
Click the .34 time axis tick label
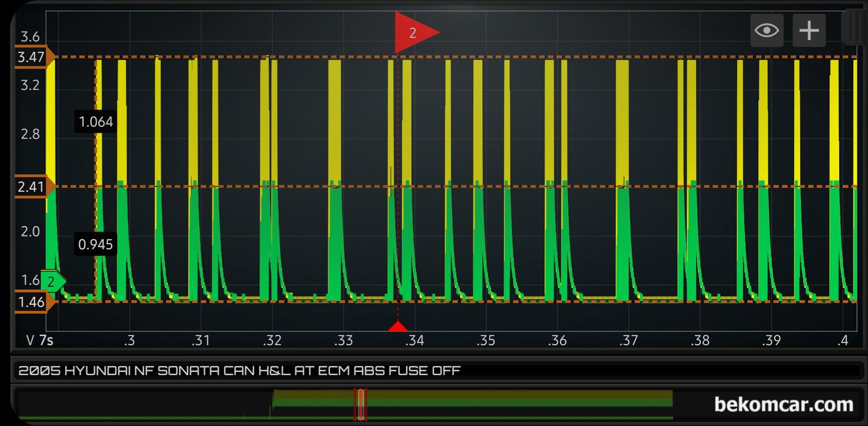(x=414, y=340)
